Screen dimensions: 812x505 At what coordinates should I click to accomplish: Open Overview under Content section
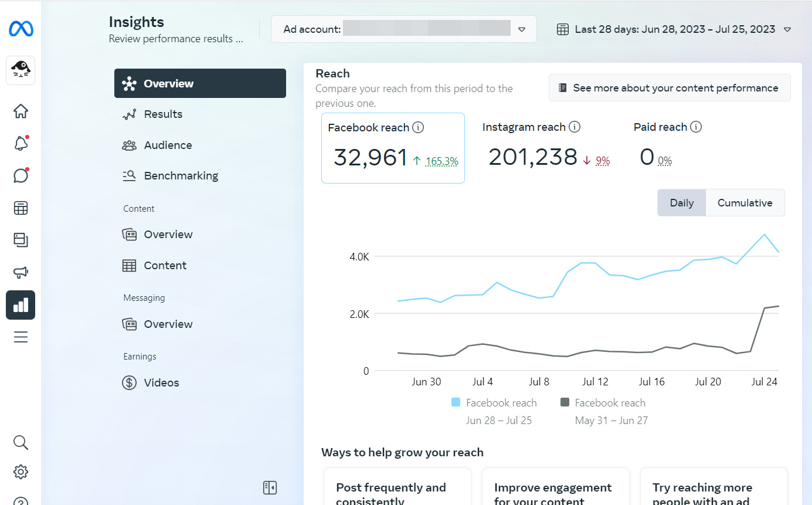click(200, 234)
